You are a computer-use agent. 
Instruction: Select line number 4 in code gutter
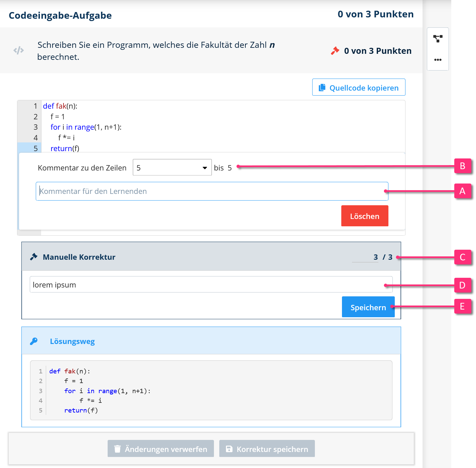click(x=35, y=138)
